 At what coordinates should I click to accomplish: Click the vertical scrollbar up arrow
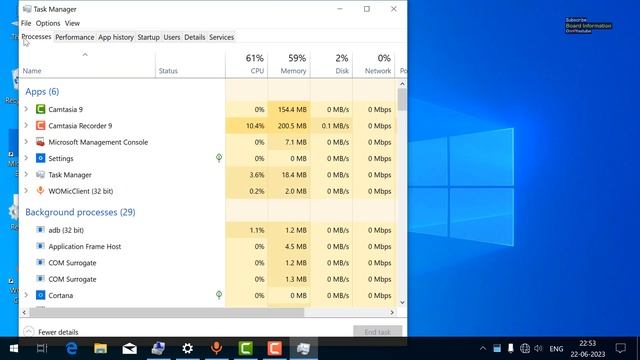point(402,84)
